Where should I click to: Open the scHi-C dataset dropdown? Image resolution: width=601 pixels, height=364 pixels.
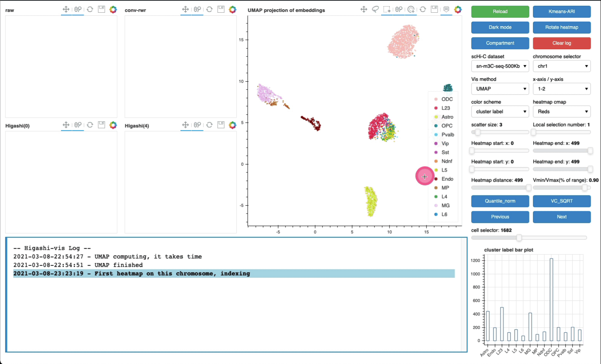500,66
